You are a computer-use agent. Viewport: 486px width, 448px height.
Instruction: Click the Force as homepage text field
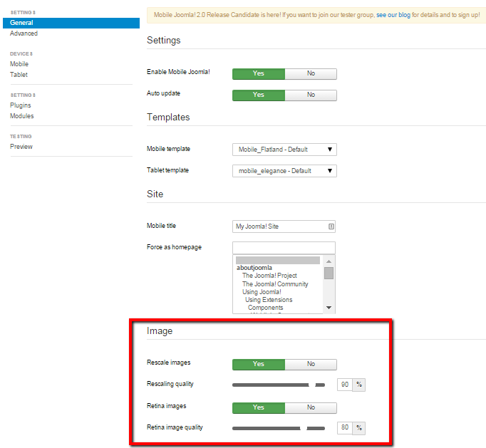284,248
